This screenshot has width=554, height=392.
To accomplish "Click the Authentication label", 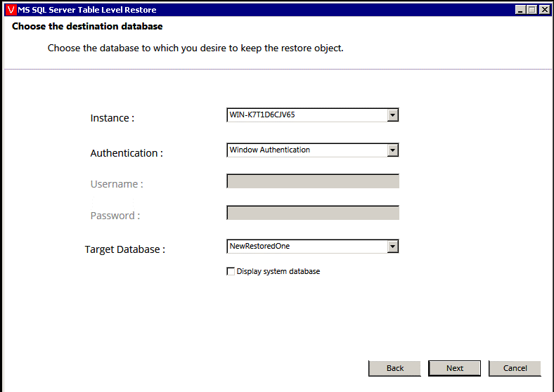I will (127, 153).
